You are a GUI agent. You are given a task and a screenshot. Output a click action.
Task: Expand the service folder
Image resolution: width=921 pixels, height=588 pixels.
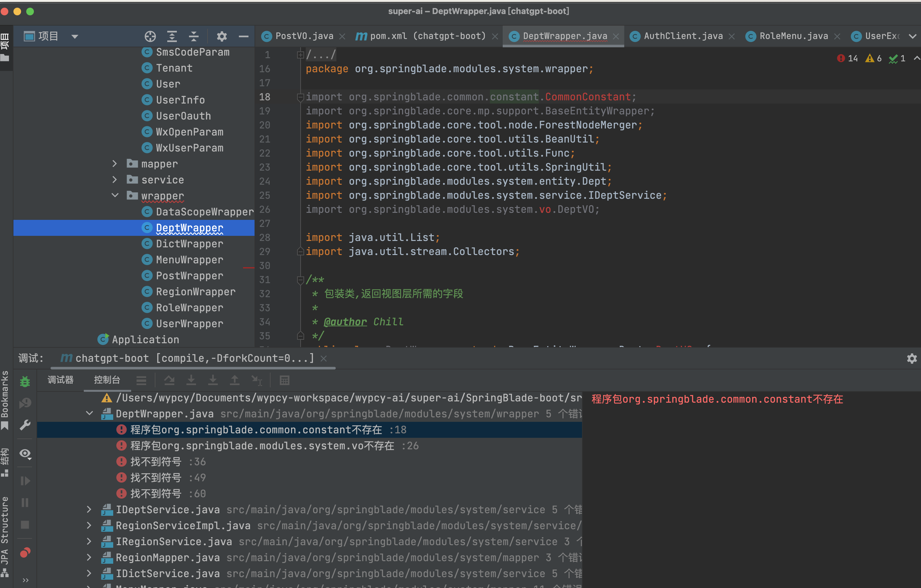click(x=114, y=180)
